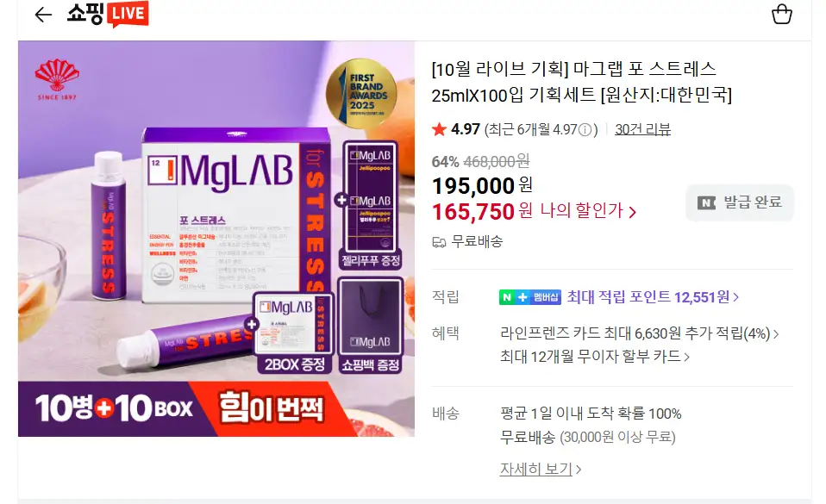Select the FIRST BRAND AWARDS 2025 badge
This screenshot has height=504, width=826.
click(361, 93)
